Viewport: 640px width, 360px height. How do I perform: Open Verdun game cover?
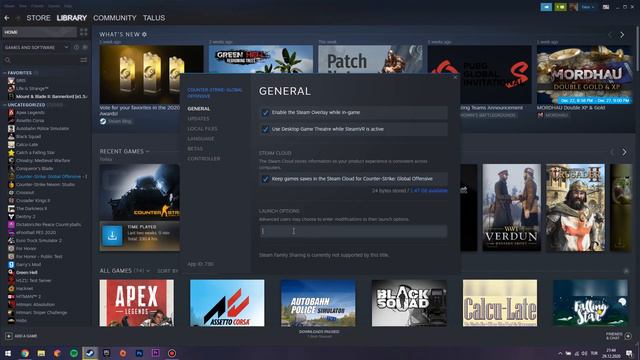tap(512, 208)
